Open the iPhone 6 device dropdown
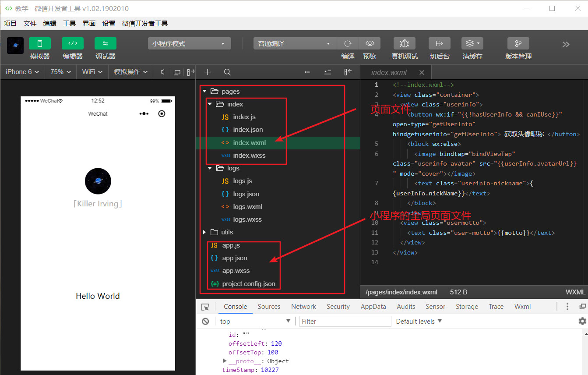 [22, 72]
